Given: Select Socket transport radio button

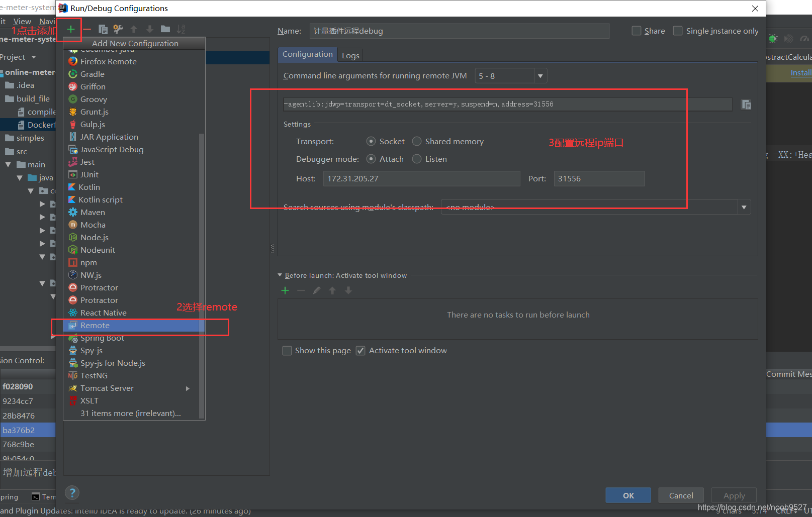Looking at the screenshot, I should (x=371, y=142).
